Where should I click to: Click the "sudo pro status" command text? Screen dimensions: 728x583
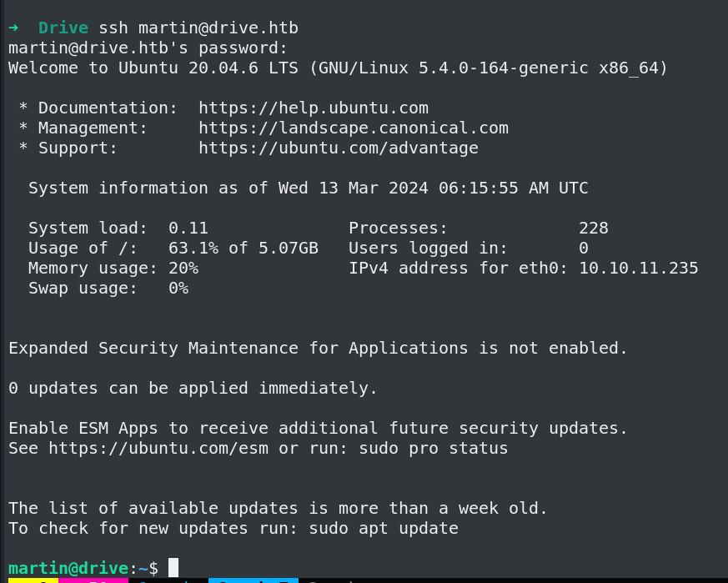[409, 449]
